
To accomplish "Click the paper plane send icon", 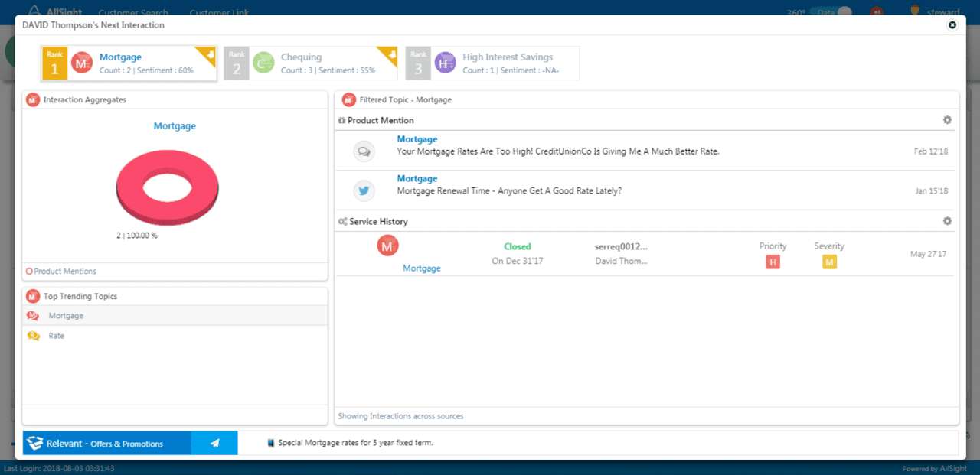I will pyautogui.click(x=214, y=443).
